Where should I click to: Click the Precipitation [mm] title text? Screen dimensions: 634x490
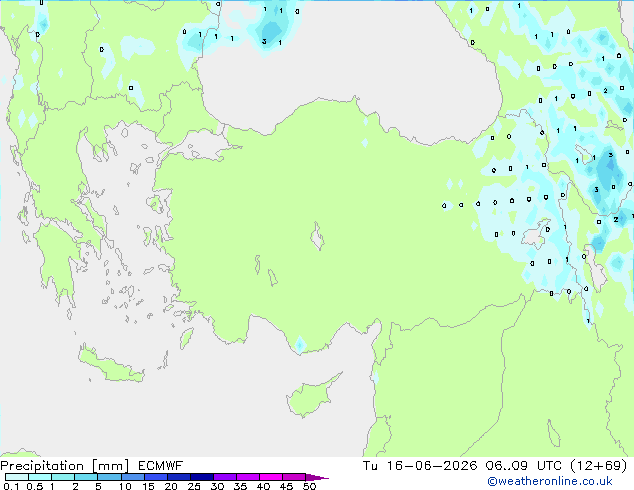point(65,466)
